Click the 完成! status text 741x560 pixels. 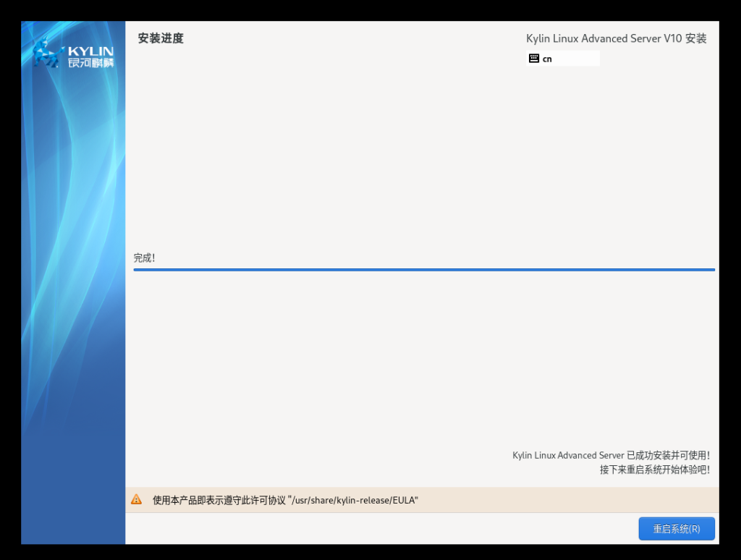[x=144, y=258]
